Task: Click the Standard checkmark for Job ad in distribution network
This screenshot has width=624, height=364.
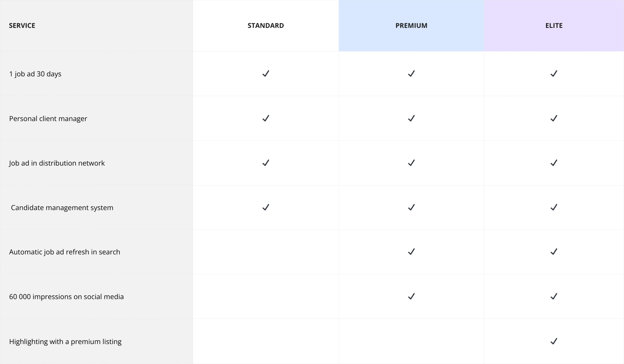Action: pos(266,163)
